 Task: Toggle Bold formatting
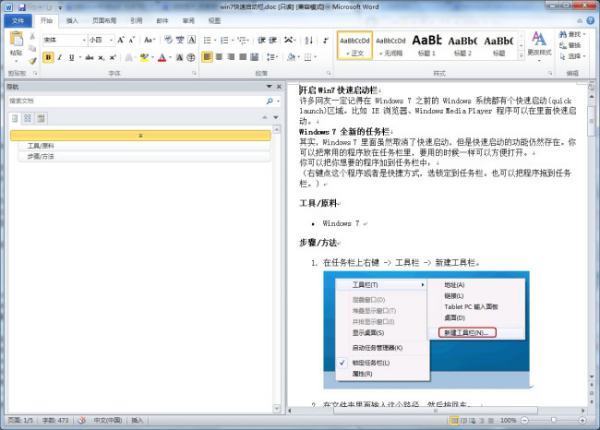pyautogui.click(x=48, y=57)
